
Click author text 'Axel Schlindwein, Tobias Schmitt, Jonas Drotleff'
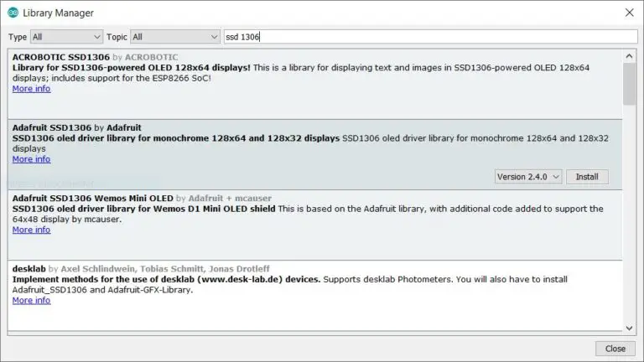(x=165, y=269)
